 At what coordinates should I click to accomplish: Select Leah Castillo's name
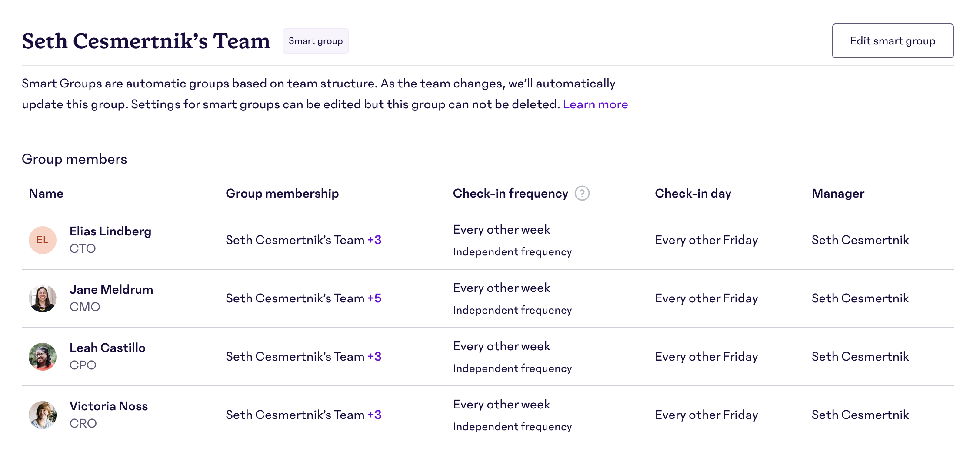point(107,348)
